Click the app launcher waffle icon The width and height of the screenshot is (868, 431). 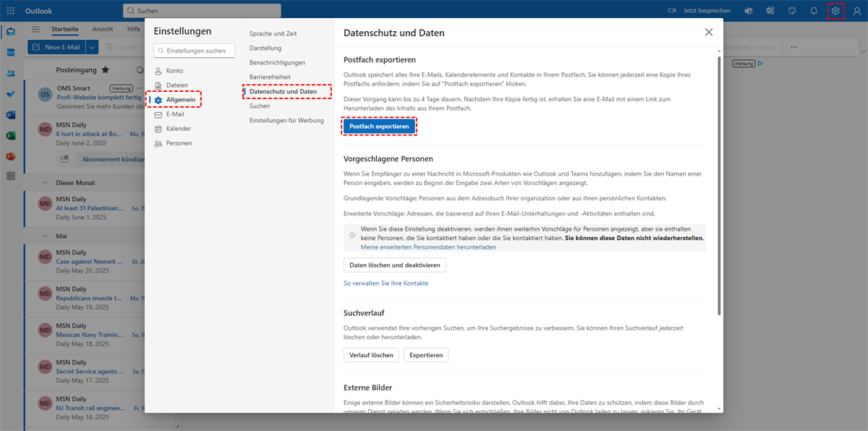pos(11,11)
